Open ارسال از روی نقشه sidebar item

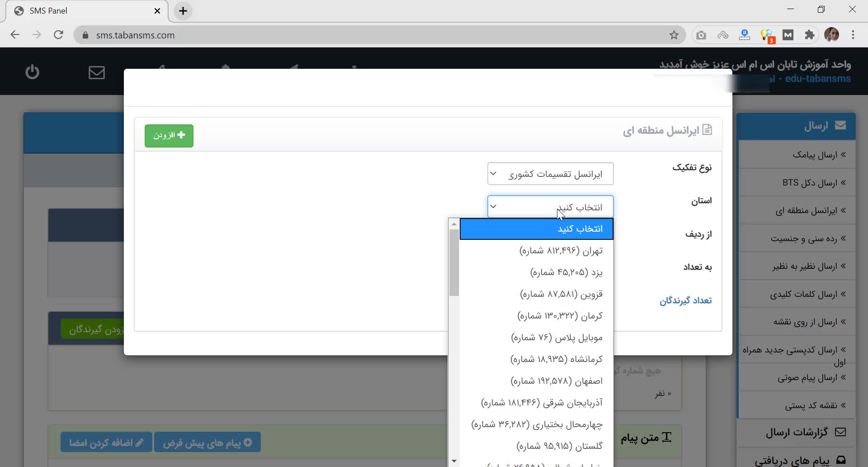tap(805, 322)
